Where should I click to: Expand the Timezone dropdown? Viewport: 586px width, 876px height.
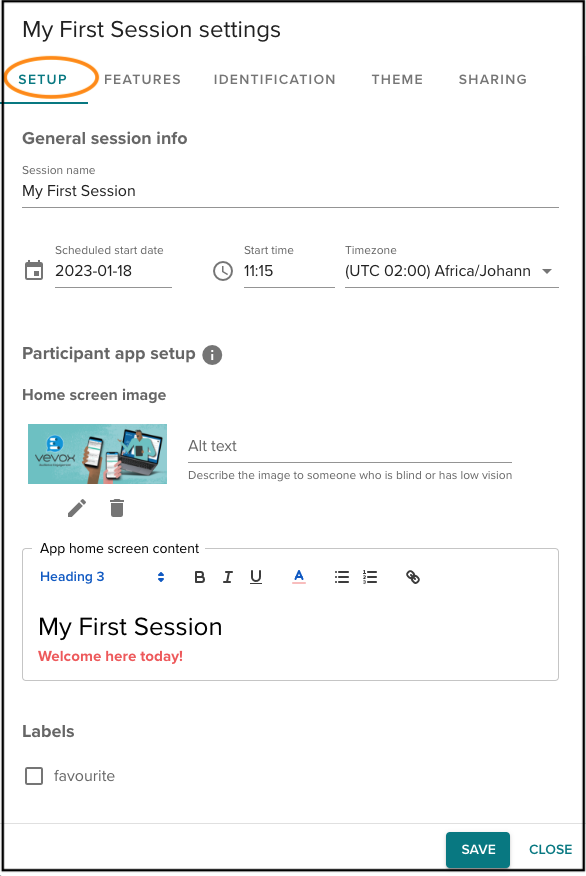pos(451,272)
